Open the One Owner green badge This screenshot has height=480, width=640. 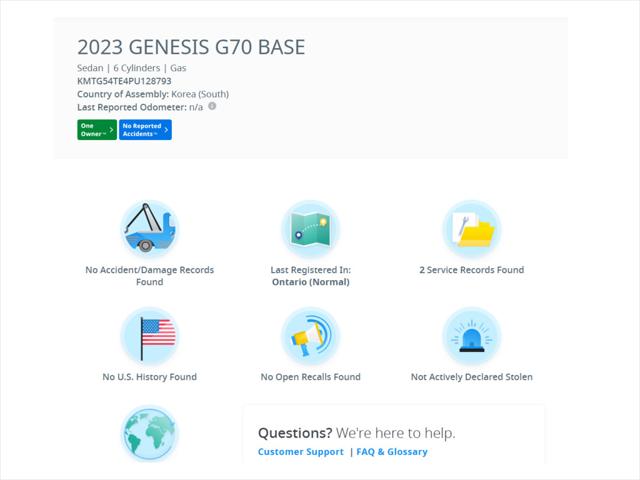(x=97, y=130)
